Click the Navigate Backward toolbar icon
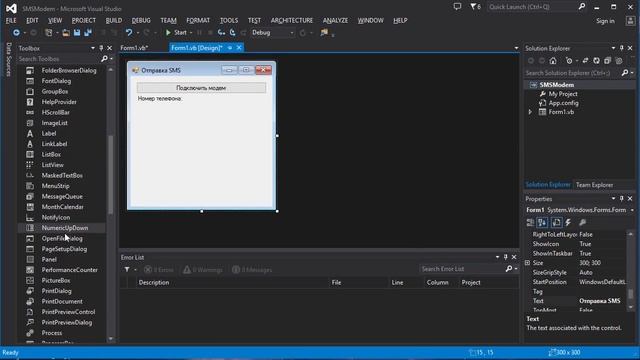This screenshot has height=360, width=640. point(16,33)
